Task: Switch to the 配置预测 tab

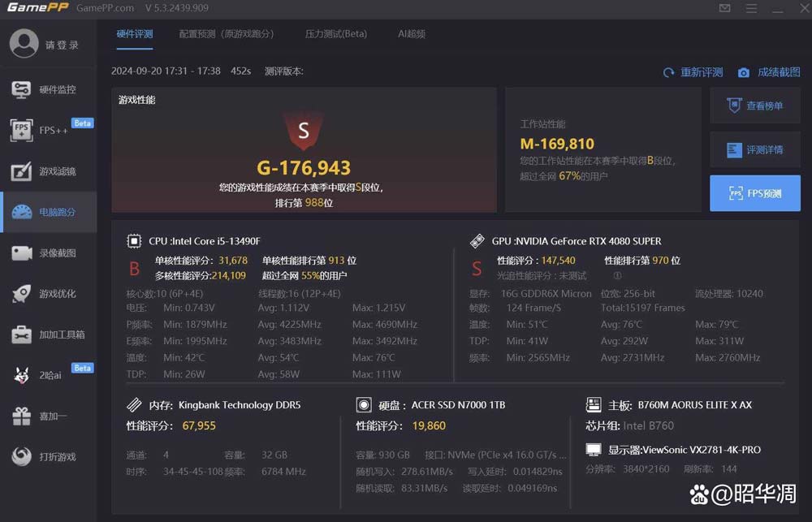Action: click(x=227, y=34)
